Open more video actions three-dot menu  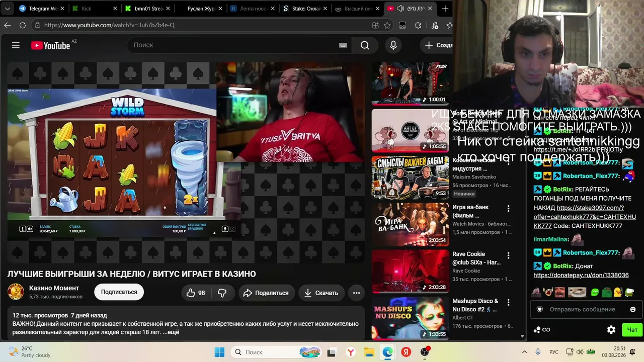point(356,293)
